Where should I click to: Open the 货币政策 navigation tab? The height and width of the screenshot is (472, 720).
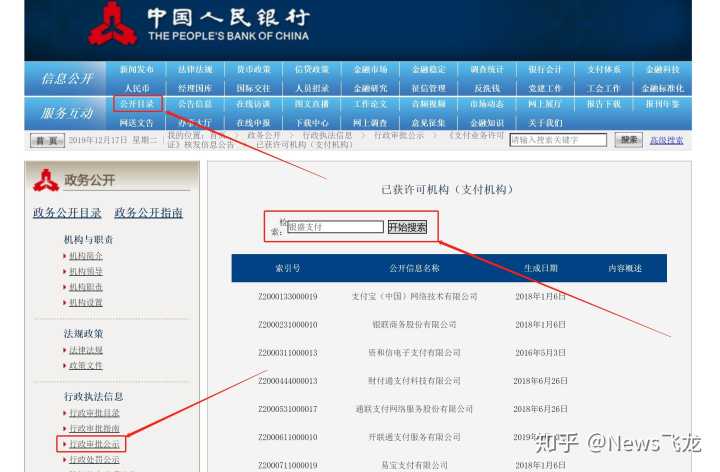point(253,69)
